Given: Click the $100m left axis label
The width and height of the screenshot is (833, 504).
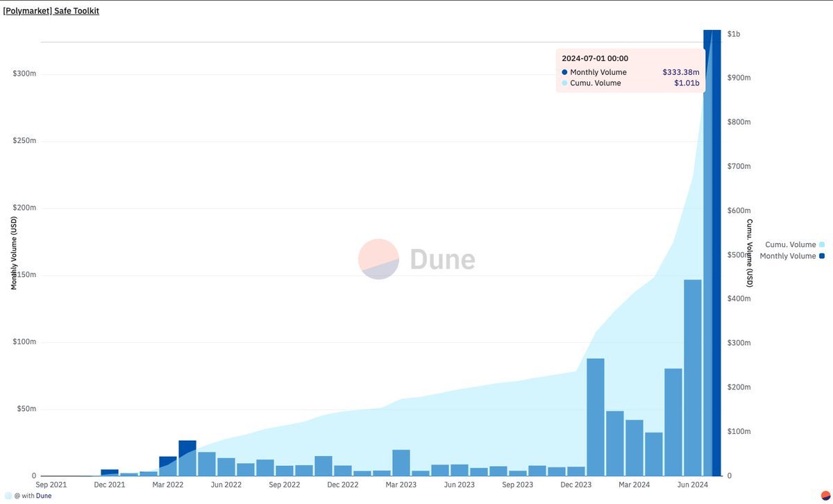Looking at the screenshot, I should click(24, 342).
